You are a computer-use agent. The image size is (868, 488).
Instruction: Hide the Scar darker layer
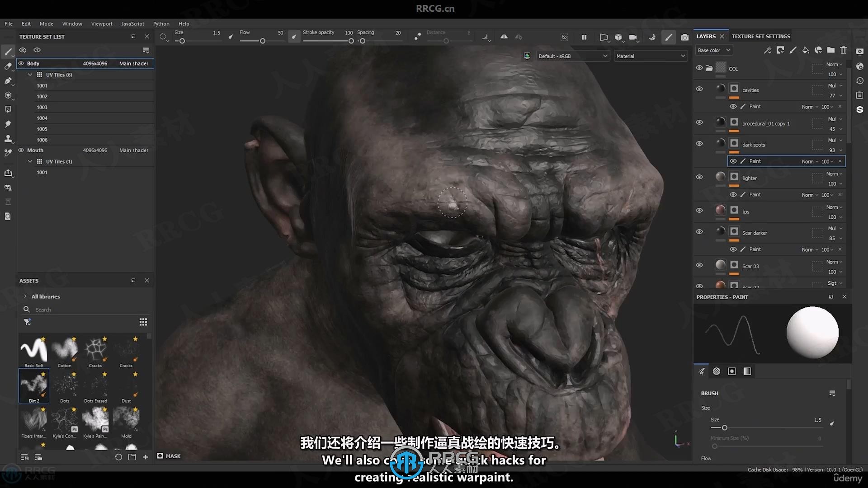(x=699, y=232)
